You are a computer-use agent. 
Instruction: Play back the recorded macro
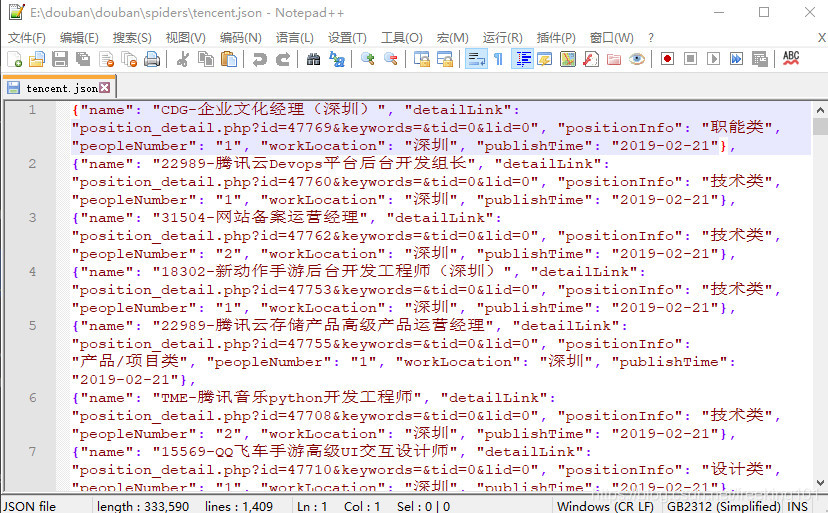(713, 59)
